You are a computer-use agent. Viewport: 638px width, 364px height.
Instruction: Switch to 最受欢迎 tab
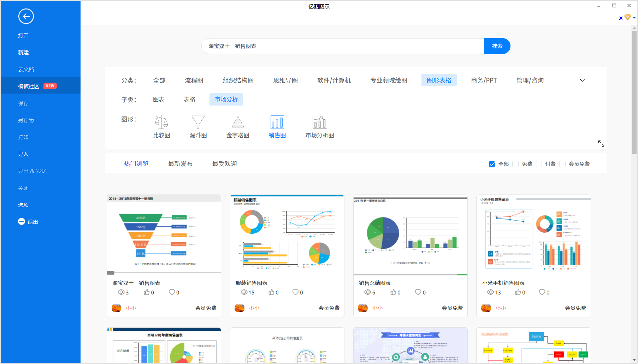coord(224,163)
